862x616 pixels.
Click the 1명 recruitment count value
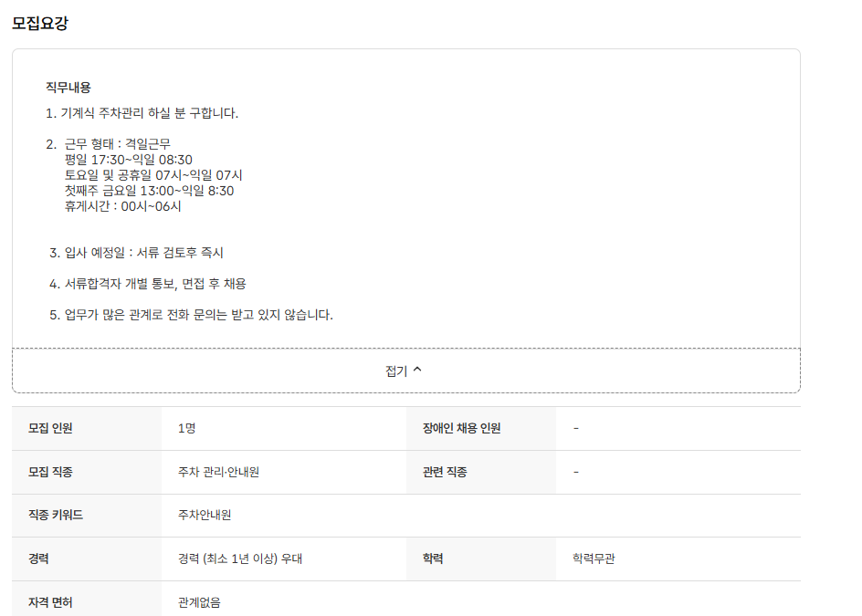[x=187, y=428]
